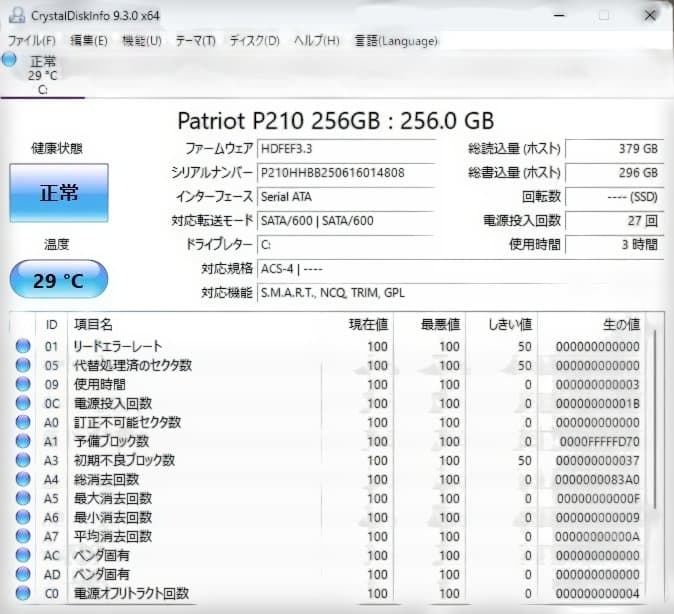Select raw value 000000000009
Viewport: 674px width, 614px height.
tap(597, 518)
